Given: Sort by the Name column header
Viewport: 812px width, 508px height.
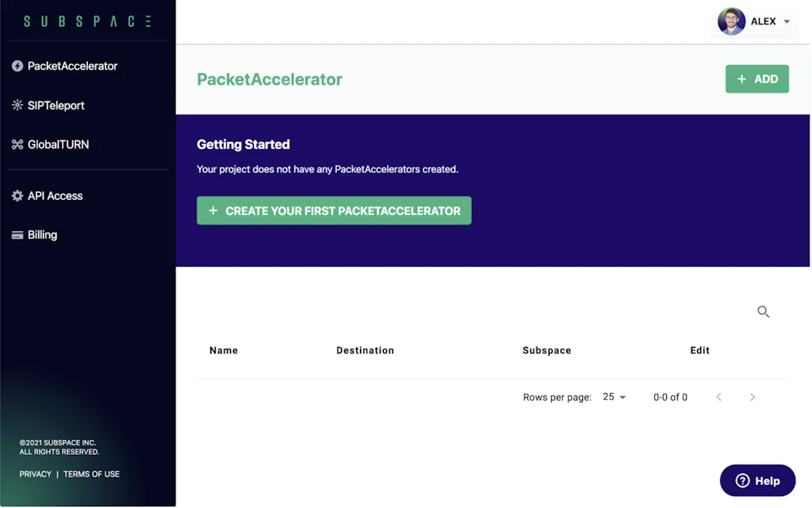Looking at the screenshot, I should tap(223, 350).
